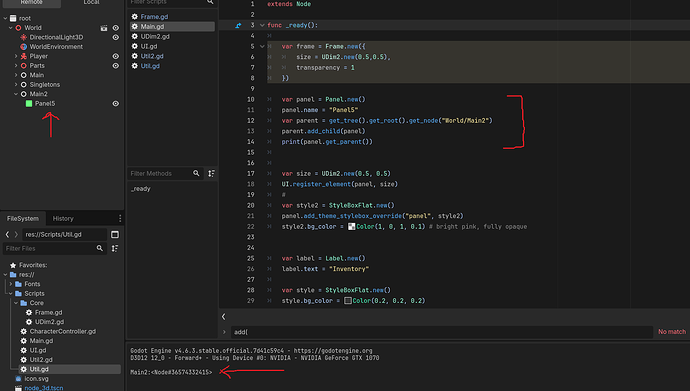The image size is (690, 391).
Task: Select CharacterController.gd in FileSystem
Action: pyautogui.click(x=62, y=332)
